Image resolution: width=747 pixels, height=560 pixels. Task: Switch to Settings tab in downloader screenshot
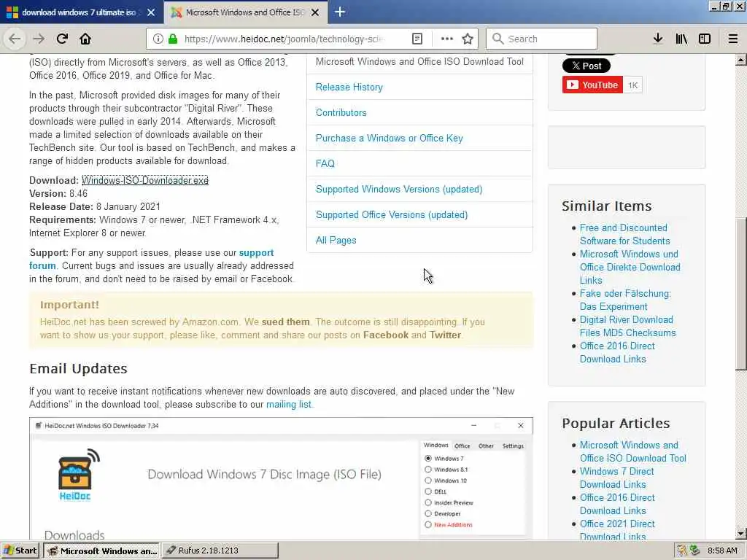click(513, 446)
